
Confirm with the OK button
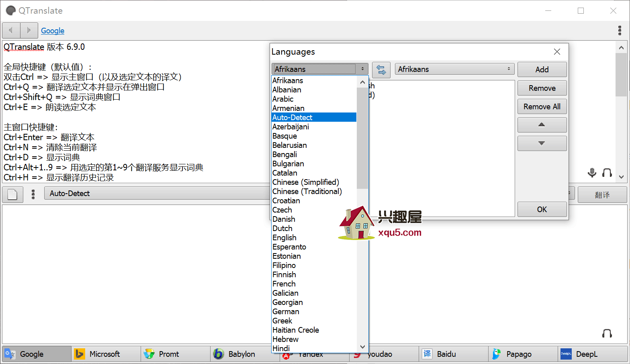click(542, 209)
